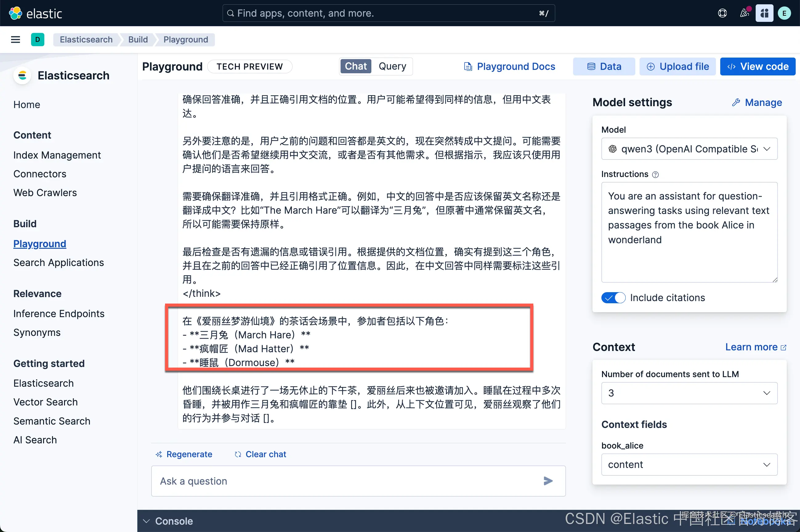Image resolution: width=800 pixels, height=532 pixels.
Task: Click the D space selector badge
Action: 38,40
